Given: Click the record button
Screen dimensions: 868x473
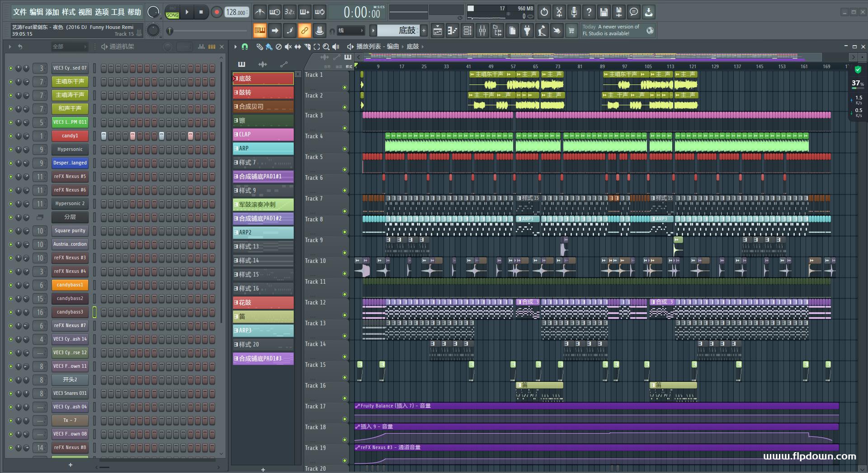Looking at the screenshot, I should (x=217, y=12).
